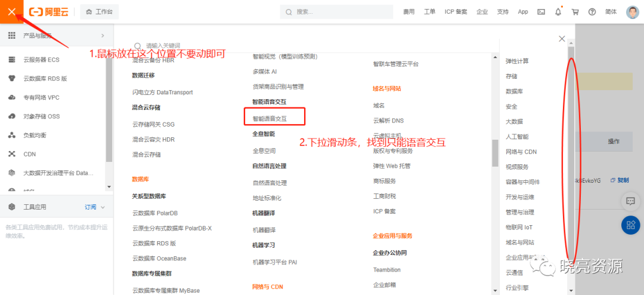Open the 企业 top menu
The height and width of the screenshot is (295, 644).
click(x=482, y=12)
